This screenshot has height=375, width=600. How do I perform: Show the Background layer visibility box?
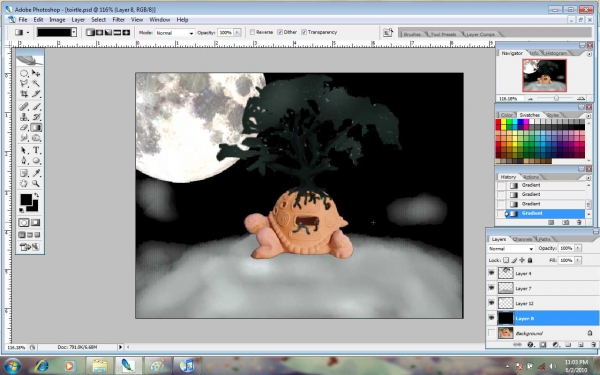tap(491, 333)
